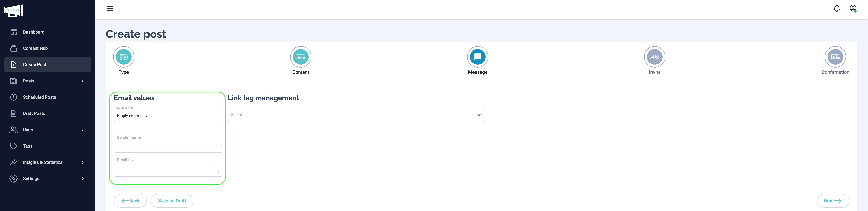This screenshot has width=868, height=211.
Task: Open the Link tag management dropdown
Action: pos(356,115)
